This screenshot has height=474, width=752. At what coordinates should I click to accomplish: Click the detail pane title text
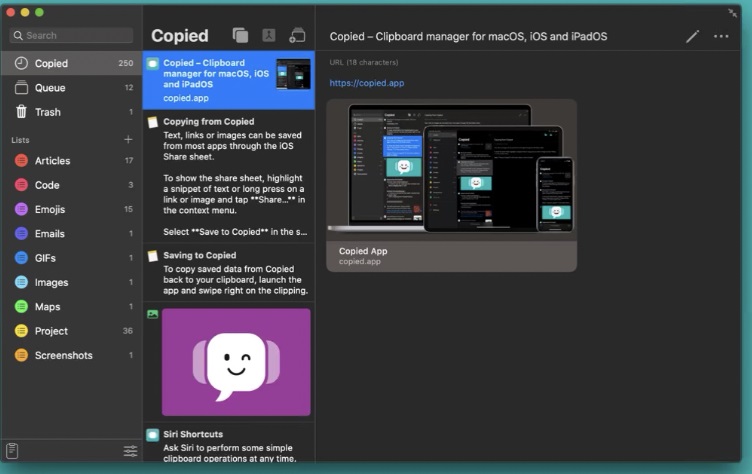pos(468,36)
